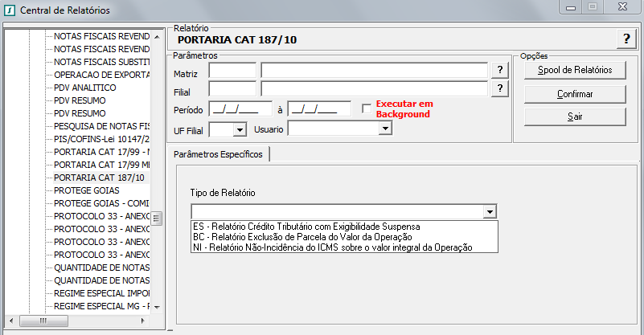The image size is (644, 335).
Task: Click the Filial description input field
Action: point(374,88)
